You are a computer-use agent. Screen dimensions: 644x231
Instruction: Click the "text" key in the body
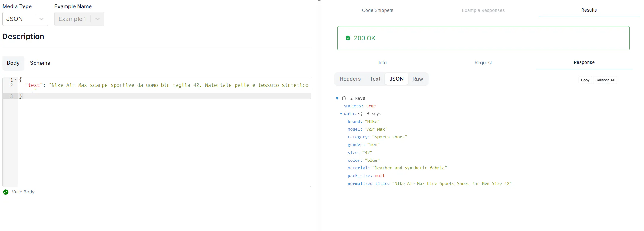34,85
